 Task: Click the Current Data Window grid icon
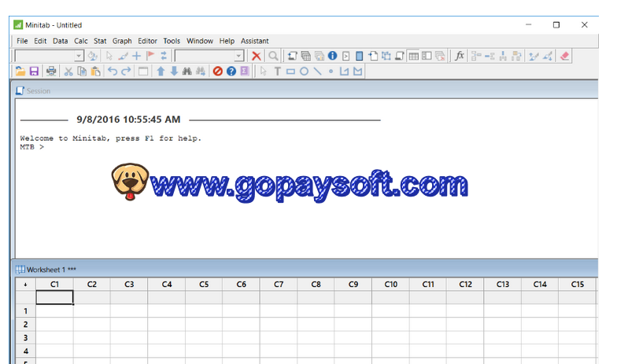click(x=414, y=56)
